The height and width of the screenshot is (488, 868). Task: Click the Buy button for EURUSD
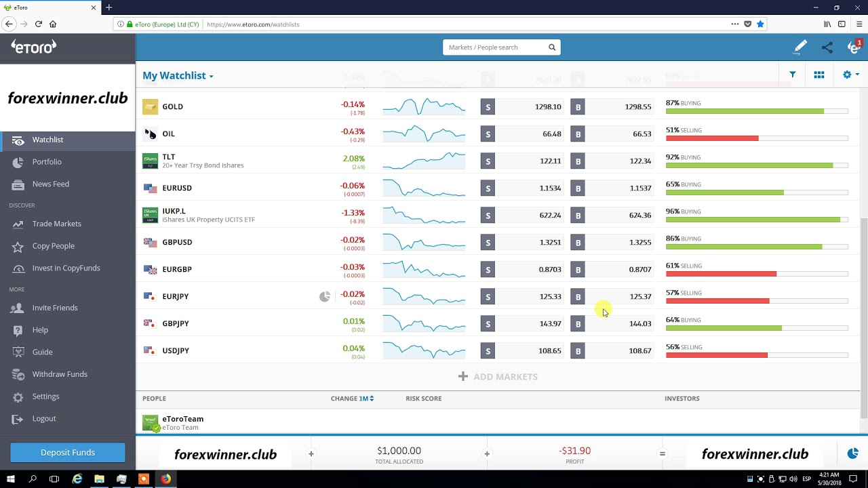coord(578,188)
